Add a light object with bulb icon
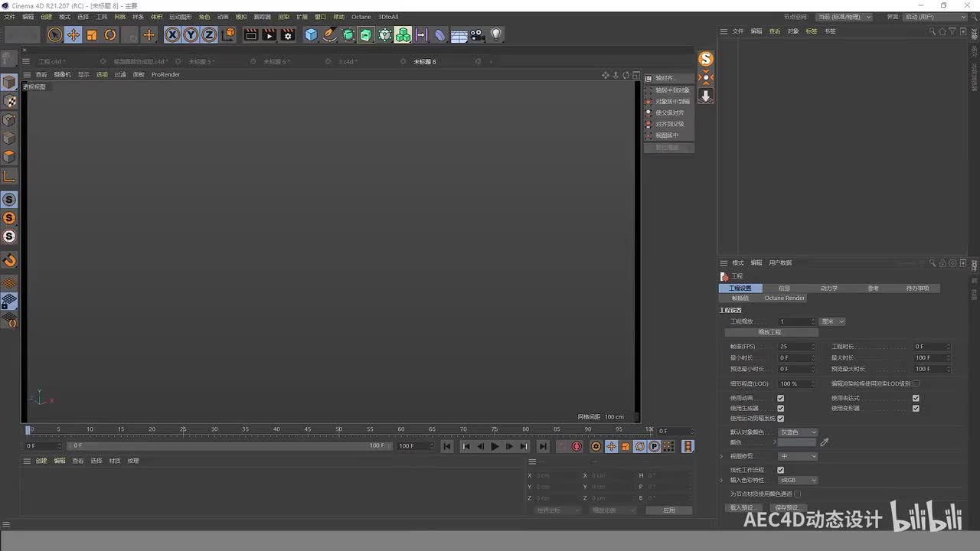Image resolution: width=980 pixels, height=551 pixels. (x=496, y=34)
